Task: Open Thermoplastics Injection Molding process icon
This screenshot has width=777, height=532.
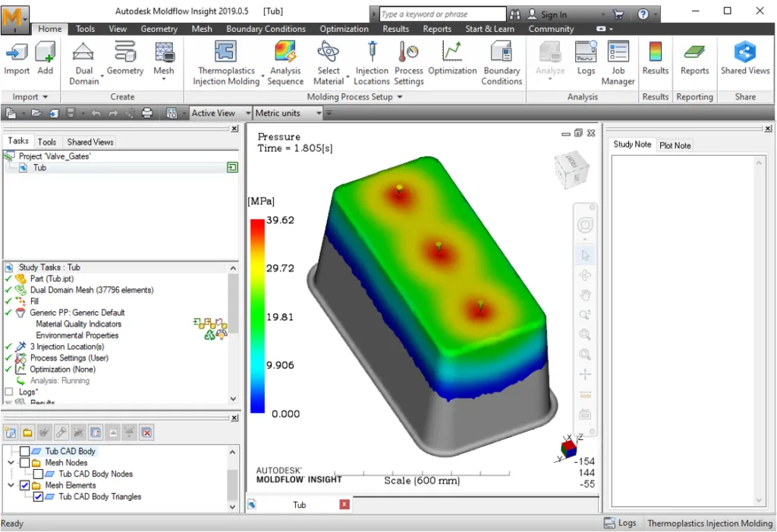Action: click(226, 63)
